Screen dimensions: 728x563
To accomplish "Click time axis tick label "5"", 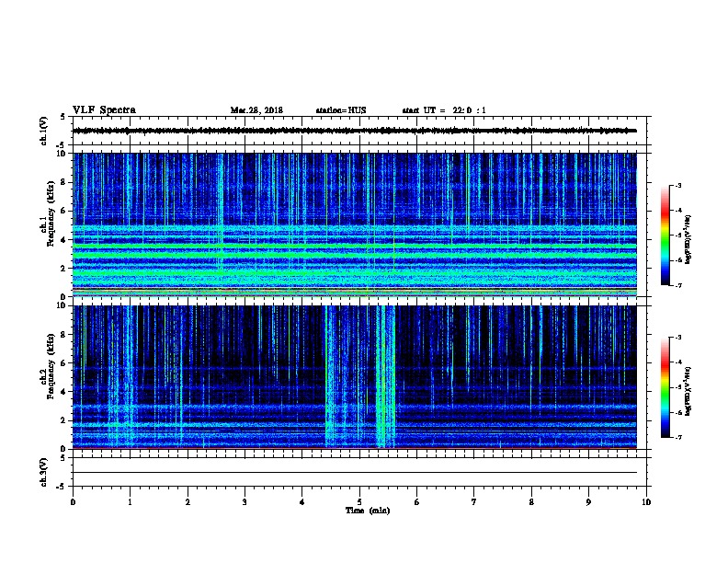I will 359,502.
